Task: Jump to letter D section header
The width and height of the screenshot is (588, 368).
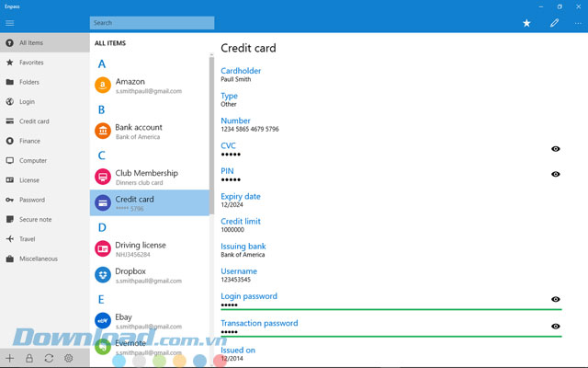Action: [x=102, y=227]
